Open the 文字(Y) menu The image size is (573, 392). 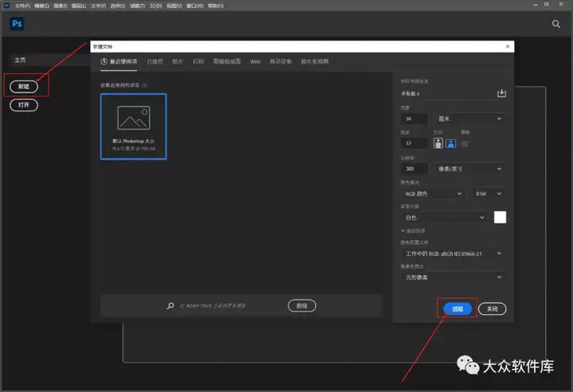pyautogui.click(x=98, y=6)
